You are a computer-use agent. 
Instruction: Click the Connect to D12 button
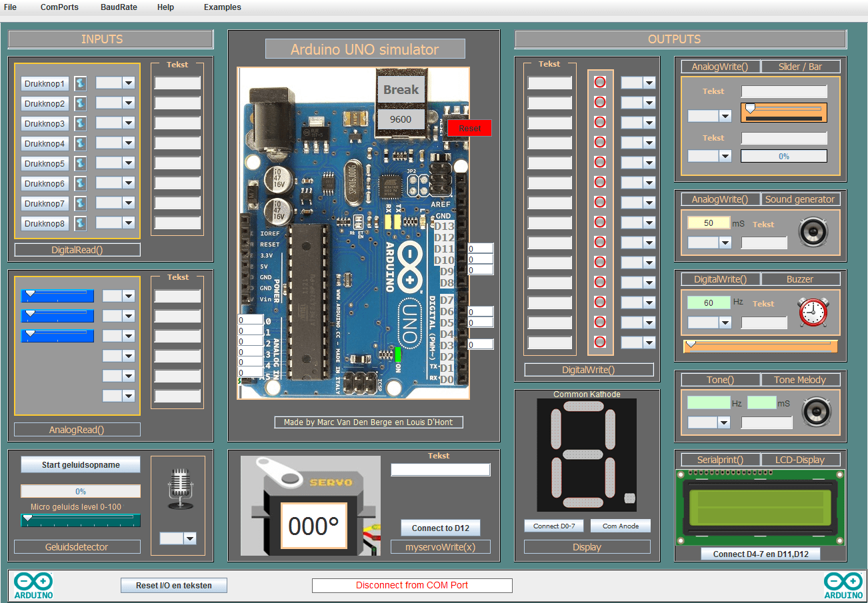pos(440,528)
